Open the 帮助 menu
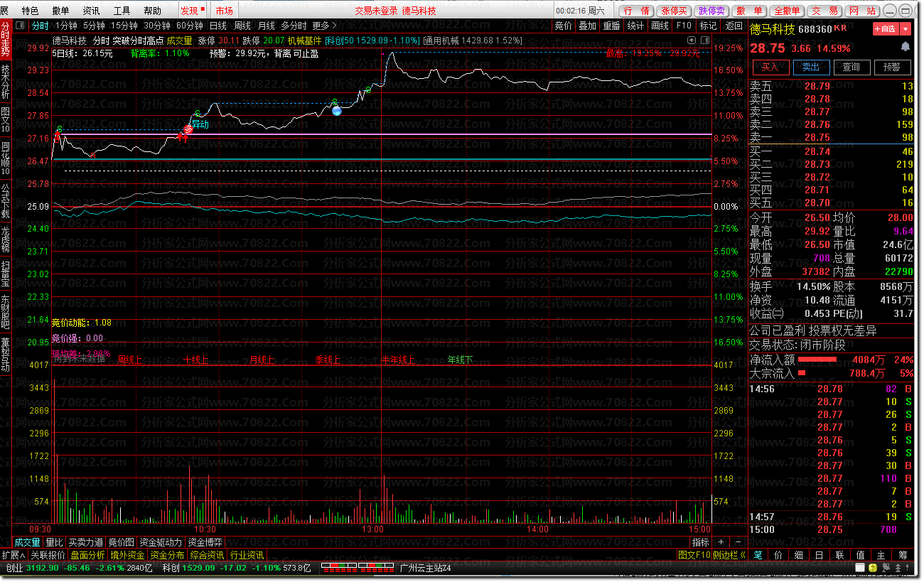Viewport: 924px width, 582px height. click(152, 11)
